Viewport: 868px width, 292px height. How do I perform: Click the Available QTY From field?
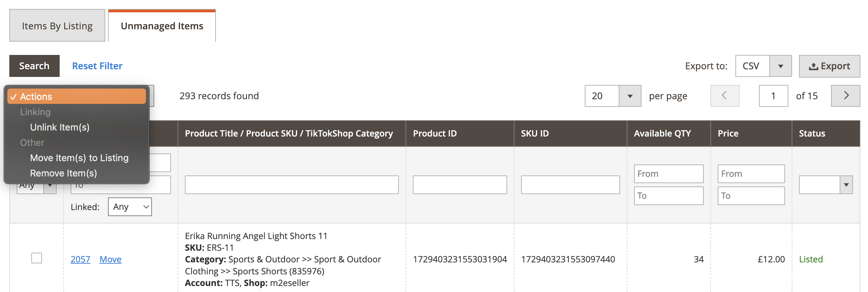[668, 174]
